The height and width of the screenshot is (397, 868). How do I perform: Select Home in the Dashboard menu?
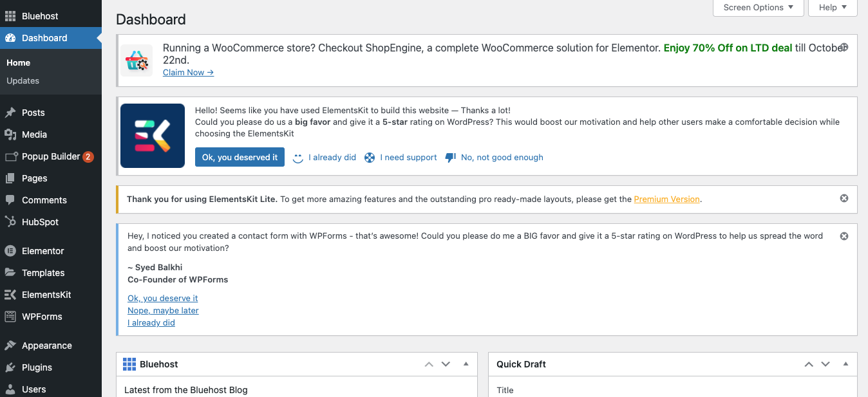(x=17, y=62)
